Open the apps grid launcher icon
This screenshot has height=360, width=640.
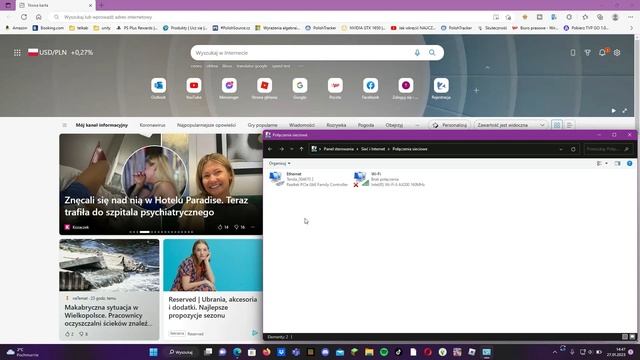click(17, 53)
